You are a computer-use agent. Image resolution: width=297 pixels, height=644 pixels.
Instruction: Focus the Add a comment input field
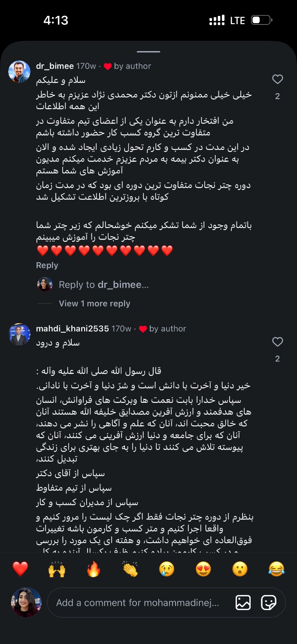[x=137, y=603]
